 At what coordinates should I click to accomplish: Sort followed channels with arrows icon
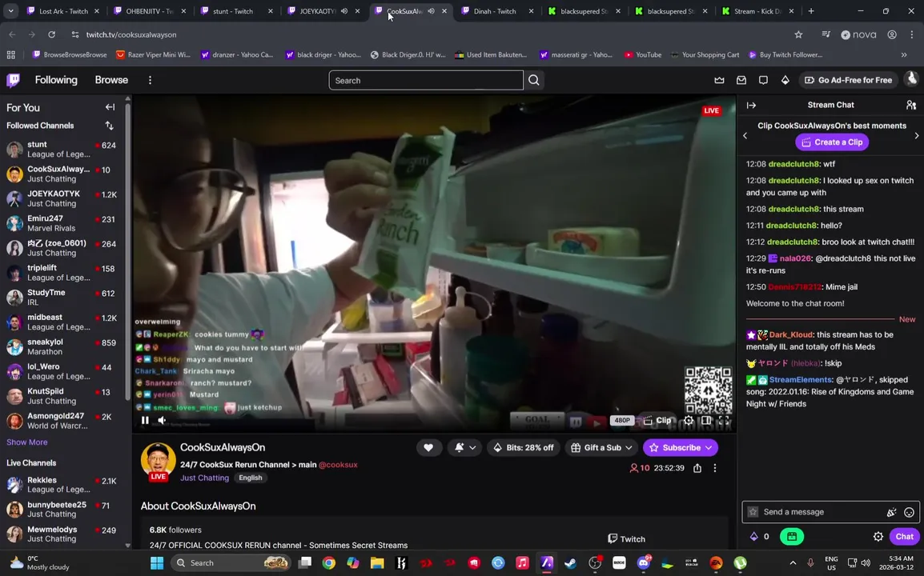coord(109,126)
